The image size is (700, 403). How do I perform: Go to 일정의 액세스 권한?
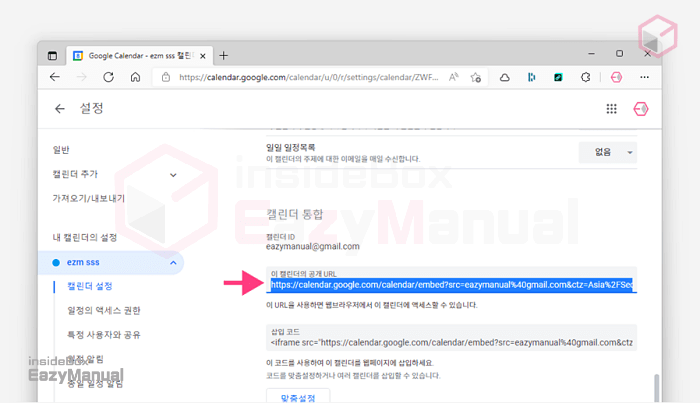click(104, 311)
